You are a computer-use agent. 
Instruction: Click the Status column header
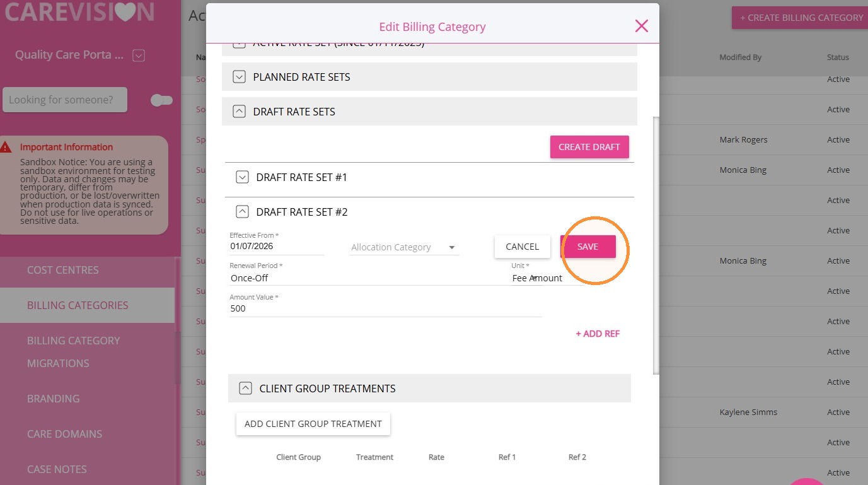click(x=838, y=57)
